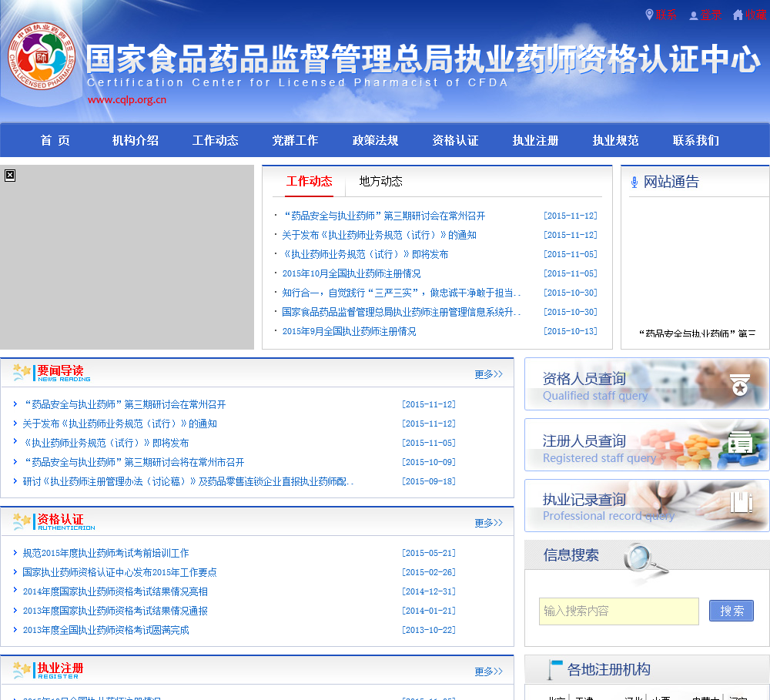Open the 注册人员查询 banner

(x=647, y=445)
